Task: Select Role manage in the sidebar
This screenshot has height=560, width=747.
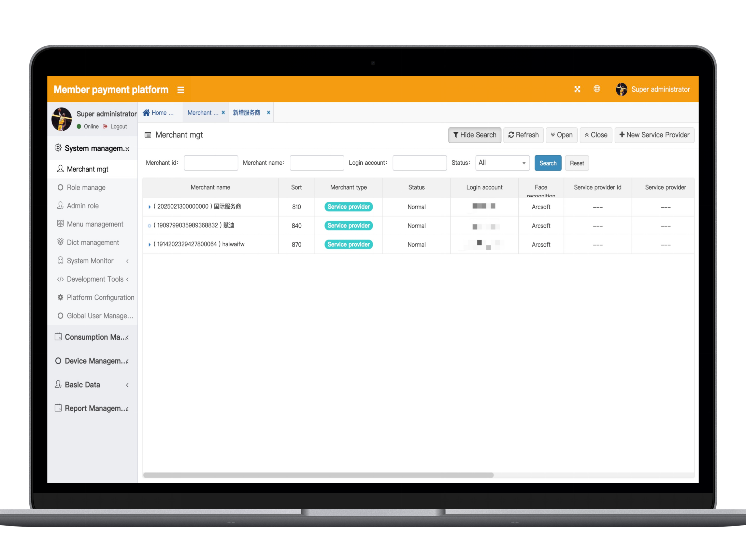Action: tap(85, 187)
